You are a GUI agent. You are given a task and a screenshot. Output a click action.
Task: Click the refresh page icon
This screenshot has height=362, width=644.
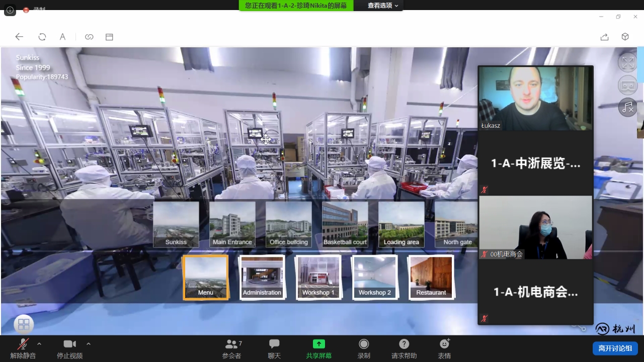(42, 37)
